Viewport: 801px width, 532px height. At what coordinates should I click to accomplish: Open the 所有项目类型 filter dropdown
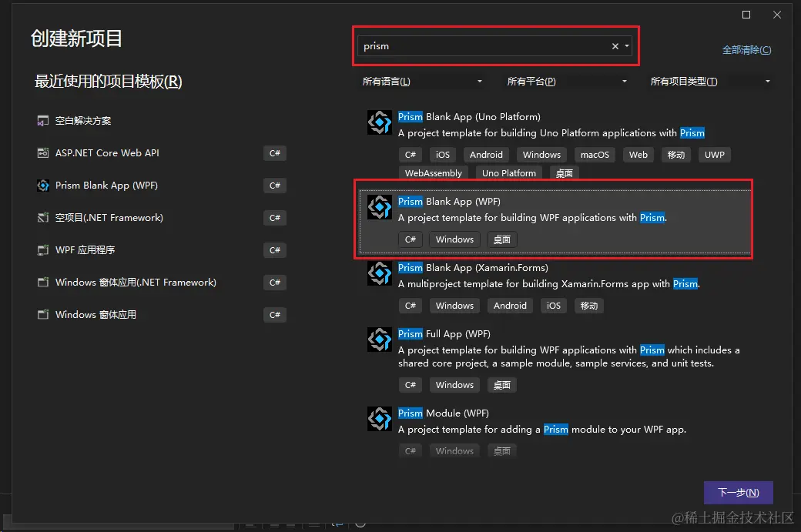tap(710, 82)
